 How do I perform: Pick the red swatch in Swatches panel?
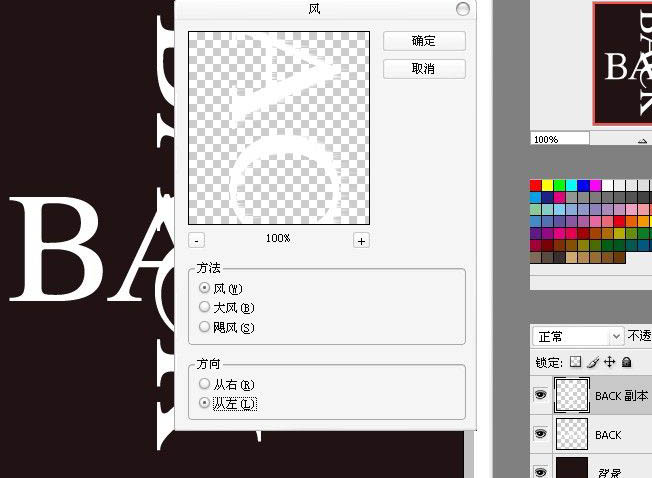(x=536, y=185)
